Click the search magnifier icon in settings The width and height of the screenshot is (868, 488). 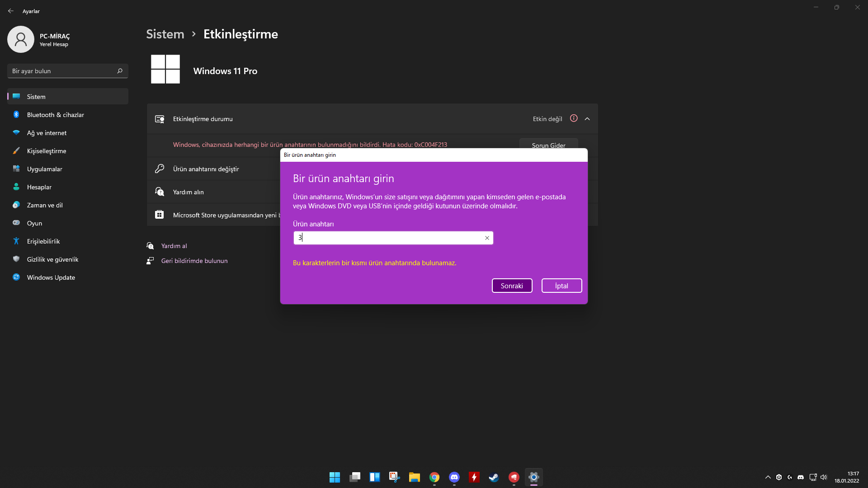pos(120,71)
